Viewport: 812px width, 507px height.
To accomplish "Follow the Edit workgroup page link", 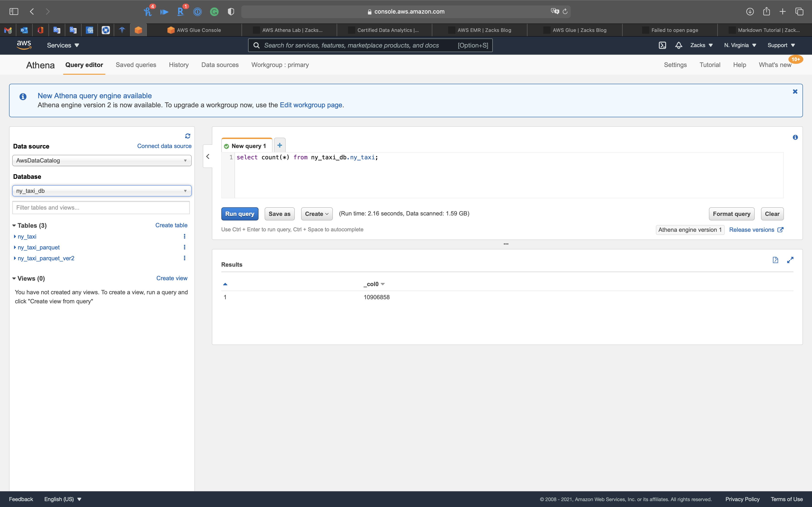I will point(311,105).
